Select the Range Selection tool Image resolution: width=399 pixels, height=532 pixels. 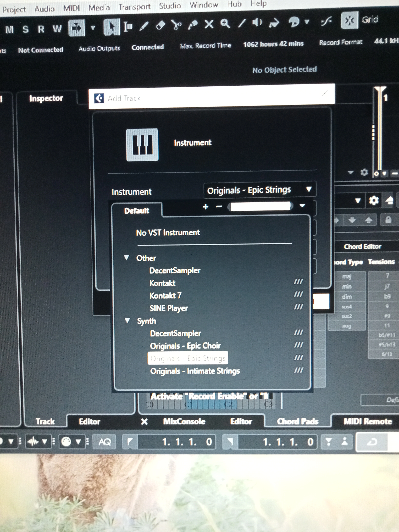coord(128,26)
